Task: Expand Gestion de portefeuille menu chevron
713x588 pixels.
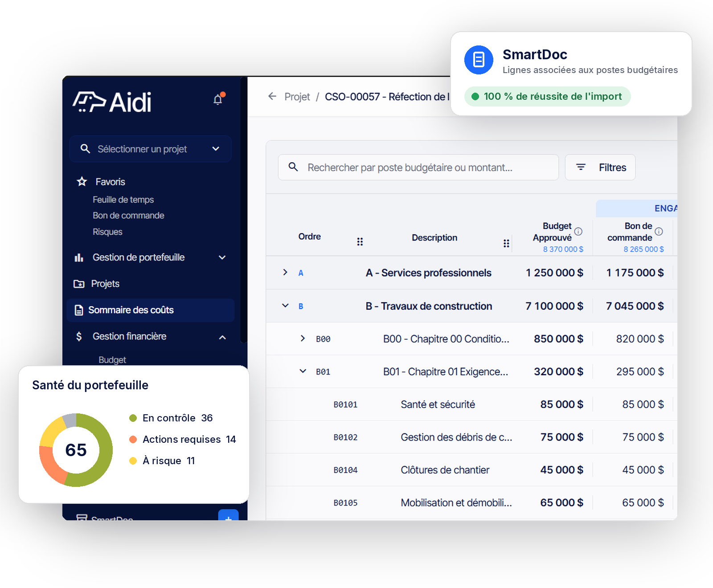Action: point(222,257)
